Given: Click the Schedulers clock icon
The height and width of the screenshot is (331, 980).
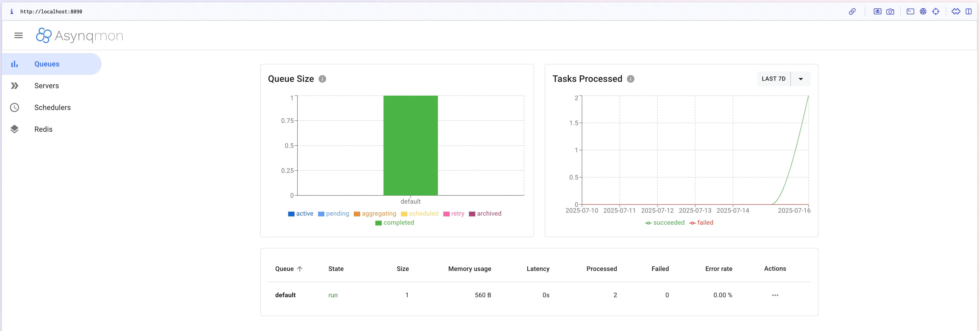Looking at the screenshot, I should tap(14, 107).
